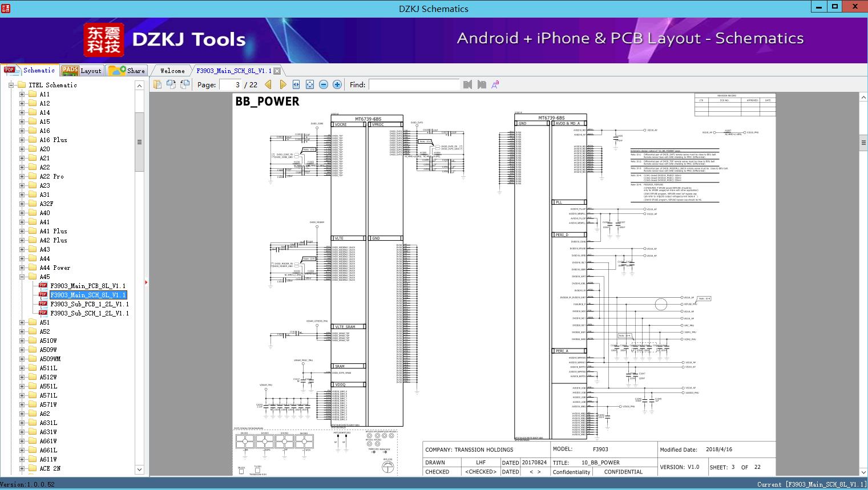
Task: Click the app icon in the title bar
Action: point(6,9)
